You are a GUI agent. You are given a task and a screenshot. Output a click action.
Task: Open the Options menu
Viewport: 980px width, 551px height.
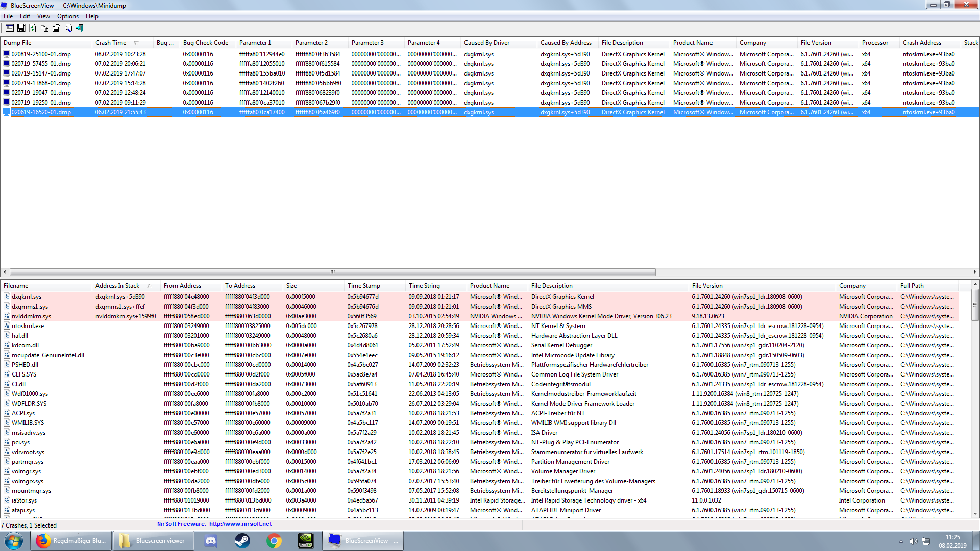point(67,16)
